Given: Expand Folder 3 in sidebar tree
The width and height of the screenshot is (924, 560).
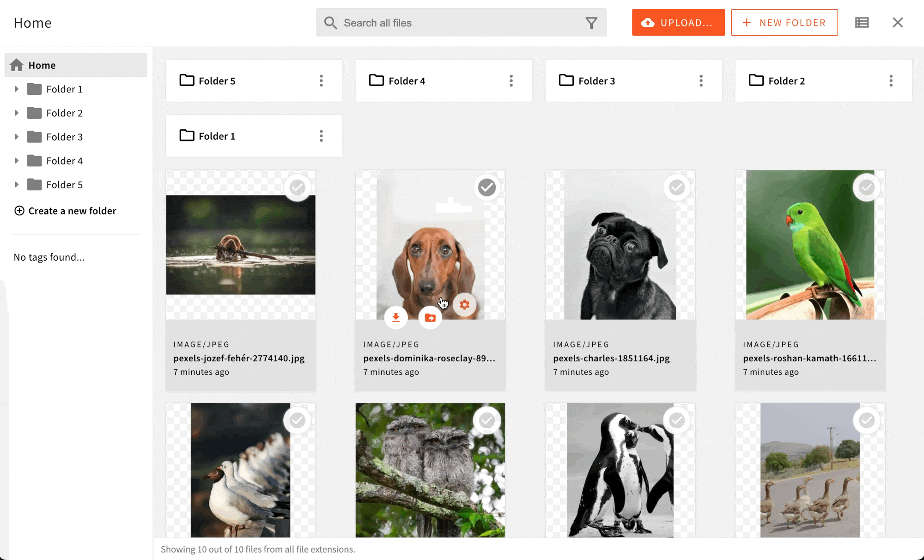Looking at the screenshot, I should coord(17,137).
